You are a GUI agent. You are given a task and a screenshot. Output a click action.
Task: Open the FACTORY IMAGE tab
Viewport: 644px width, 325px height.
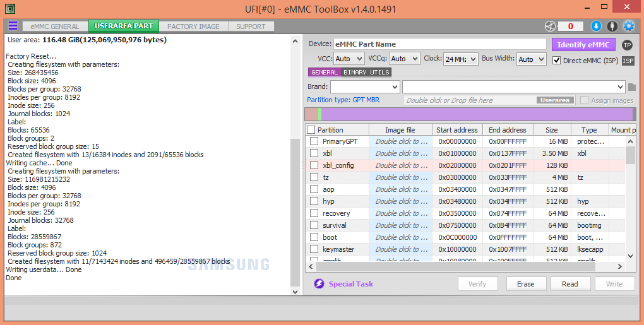(x=193, y=27)
